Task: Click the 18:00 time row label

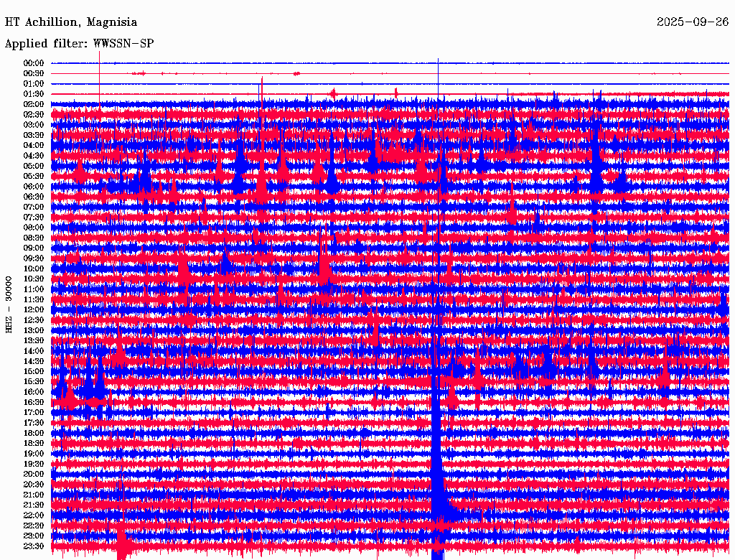Action: pyautogui.click(x=34, y=433)
